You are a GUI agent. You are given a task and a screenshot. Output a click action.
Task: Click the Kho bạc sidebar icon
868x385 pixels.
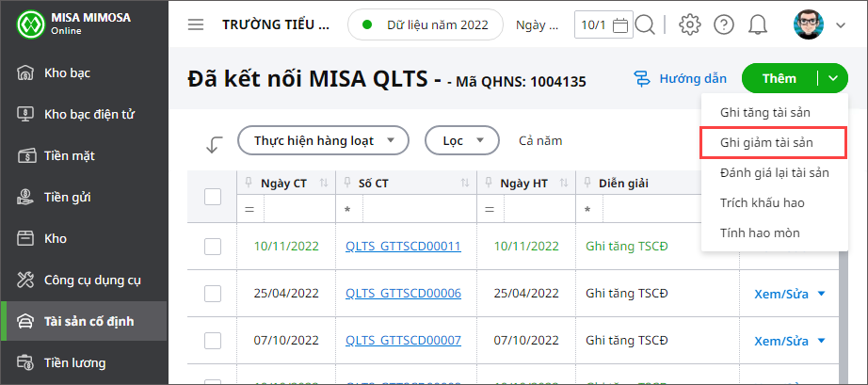tap(25, 73)
